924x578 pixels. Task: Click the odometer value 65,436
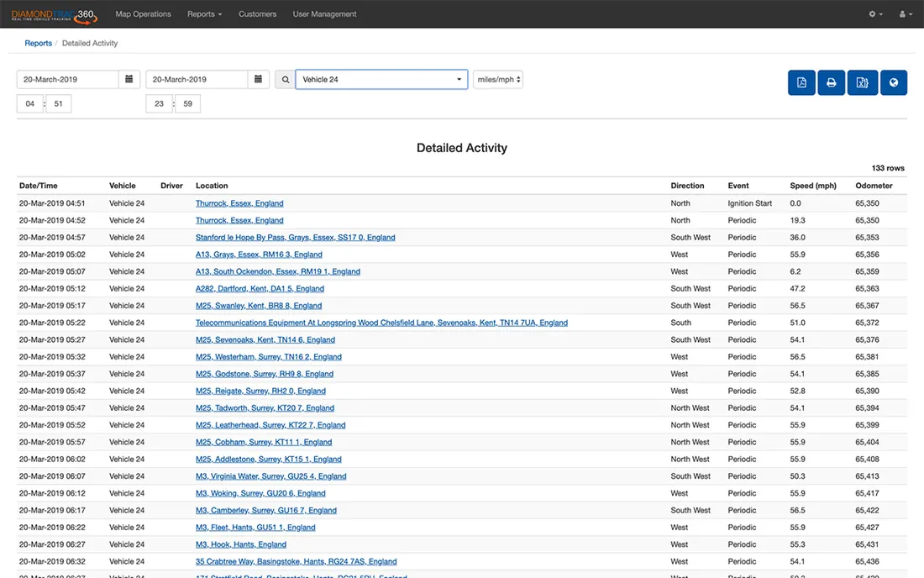[867, 562]
